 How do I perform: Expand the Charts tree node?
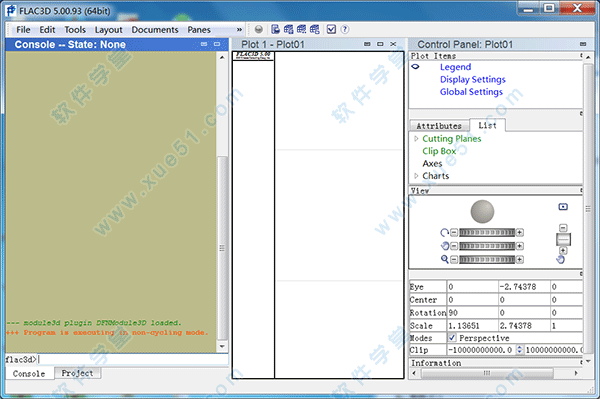tap(416, 176)
